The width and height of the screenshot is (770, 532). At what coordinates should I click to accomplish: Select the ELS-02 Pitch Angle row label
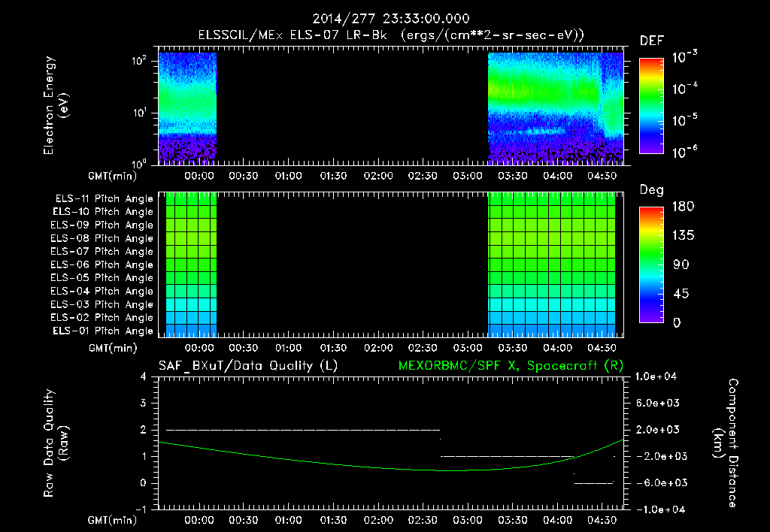[102, 318]
